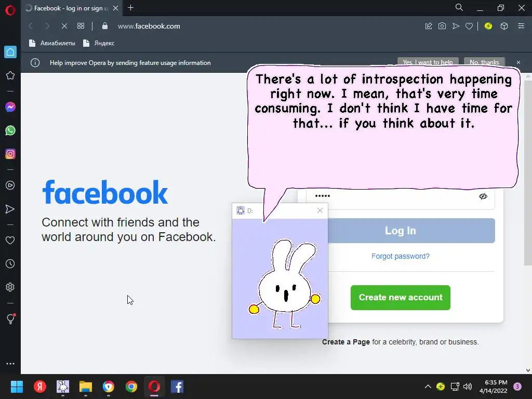Open Messenger in the Opera sidebar
The width and height of the screenshot is (532, 399).
[x=10, y=107]
